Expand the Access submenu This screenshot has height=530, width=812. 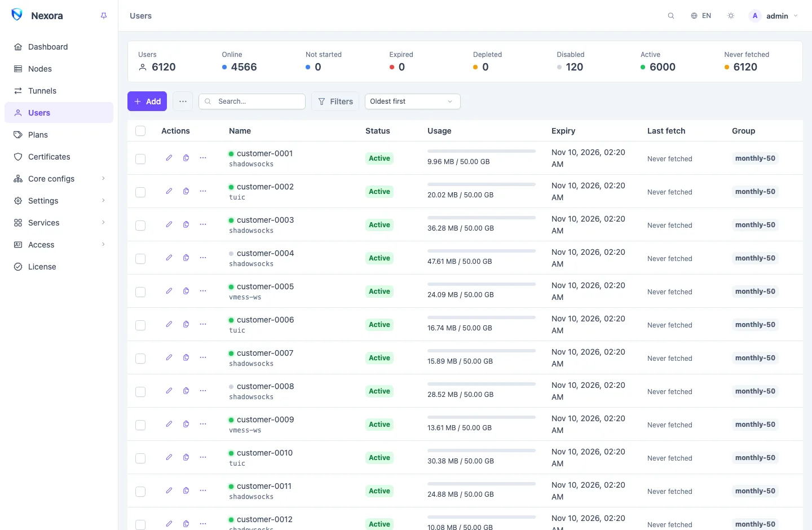[59, 245]
